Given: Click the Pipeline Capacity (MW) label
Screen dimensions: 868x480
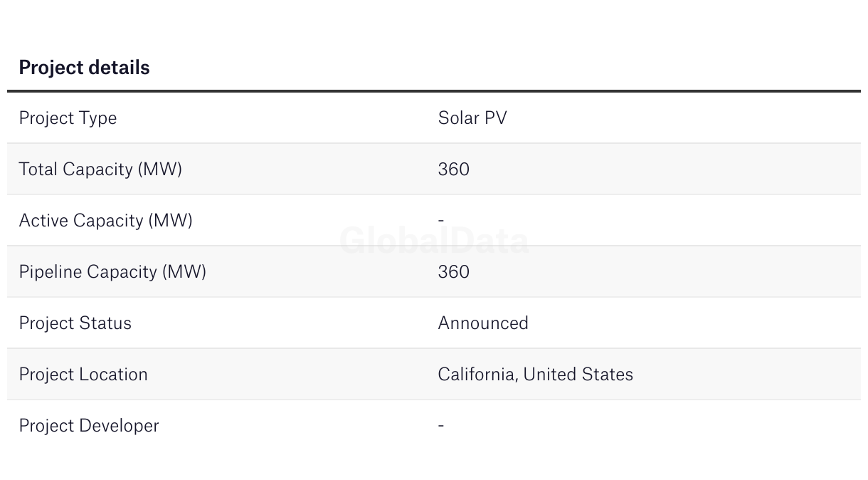Looking at the screenshot, I should click(x=112, y=272).
